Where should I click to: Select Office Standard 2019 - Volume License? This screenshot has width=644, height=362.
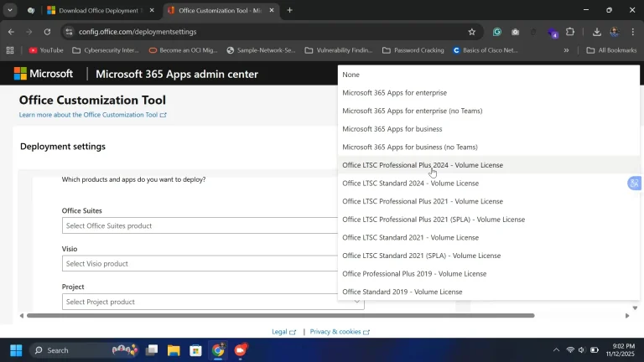click(x=488, y=292)
